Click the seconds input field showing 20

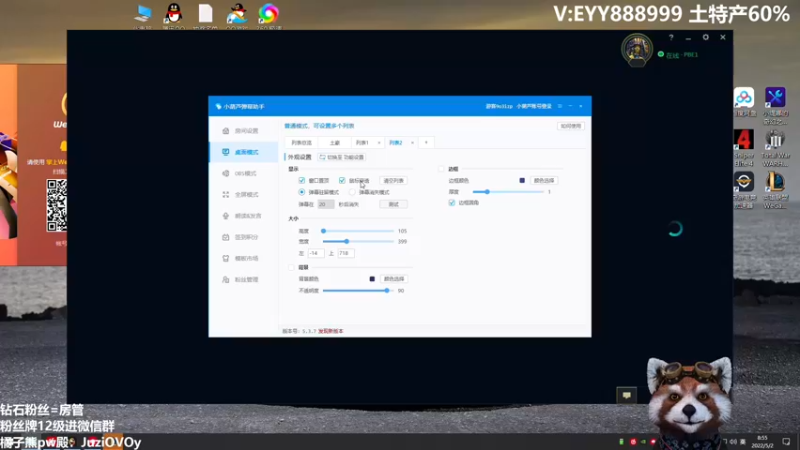(x=326, y=204)
